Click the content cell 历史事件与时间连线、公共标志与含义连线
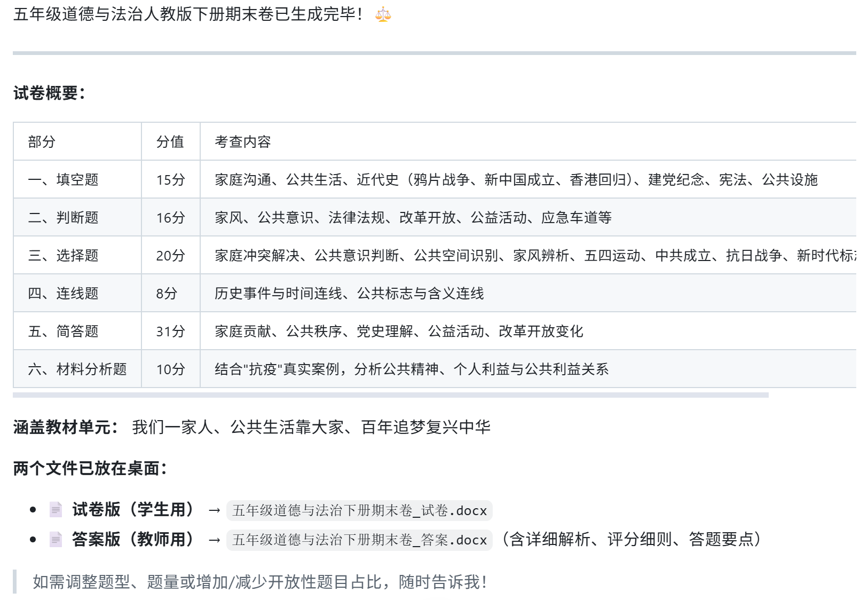Viewport: 868px width, 600px height. coord(528,293)
